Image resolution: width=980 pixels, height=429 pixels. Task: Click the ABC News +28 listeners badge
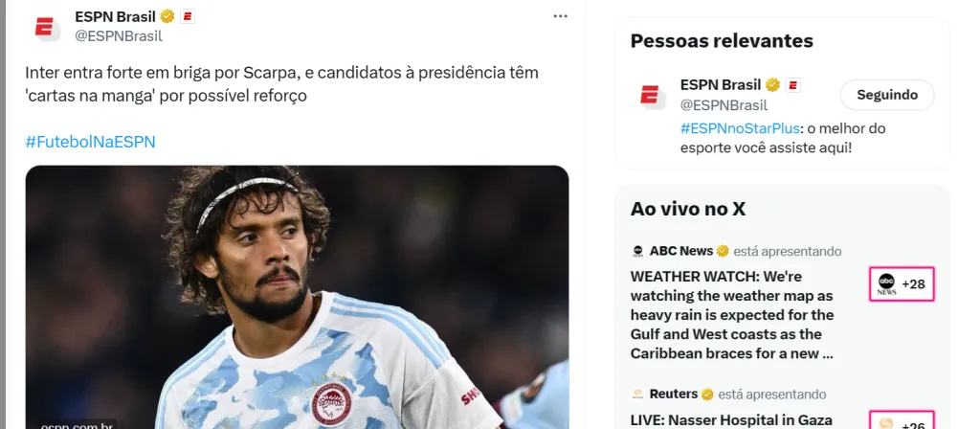(902, 284)
